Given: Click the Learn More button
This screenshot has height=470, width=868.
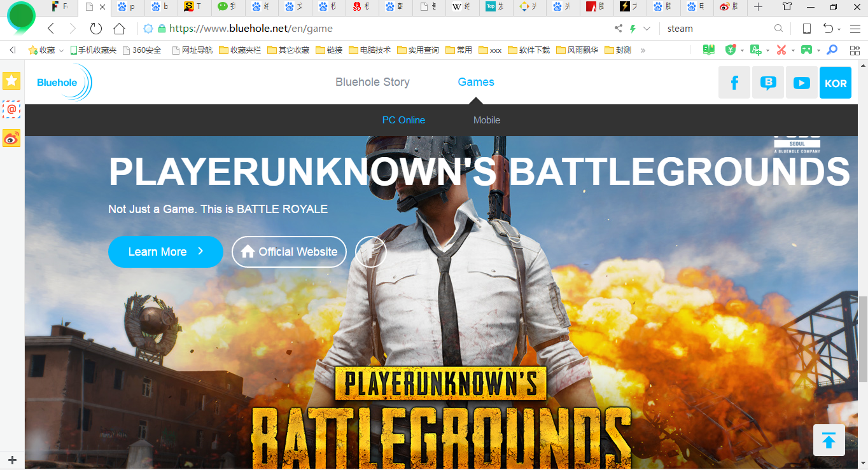Looking at the screenshot, I should tap(165, 252).
